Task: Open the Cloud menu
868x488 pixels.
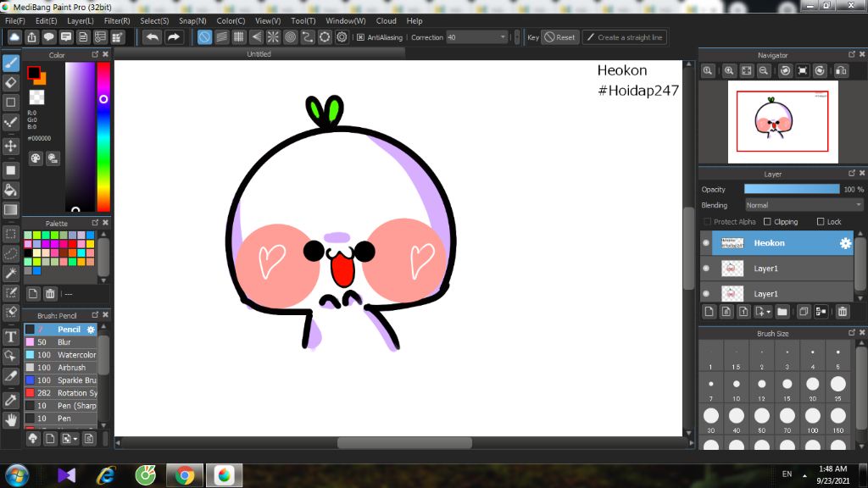Action: [387, 21]
